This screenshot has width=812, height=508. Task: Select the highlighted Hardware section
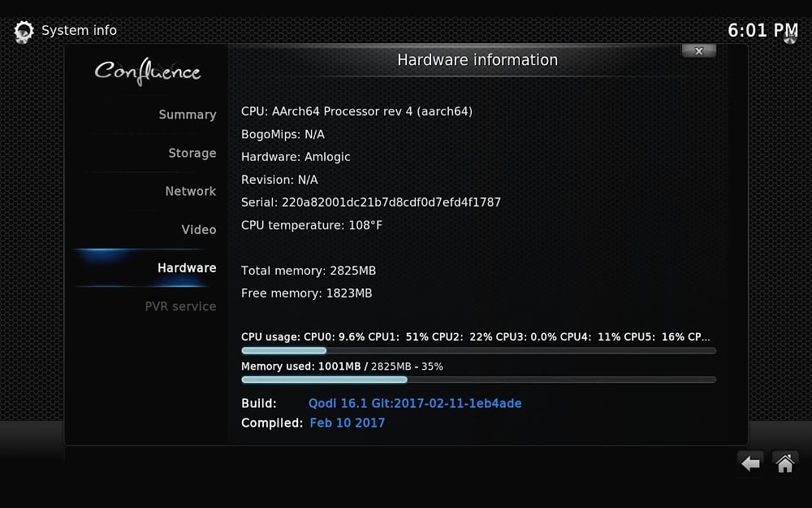(187, 267)
